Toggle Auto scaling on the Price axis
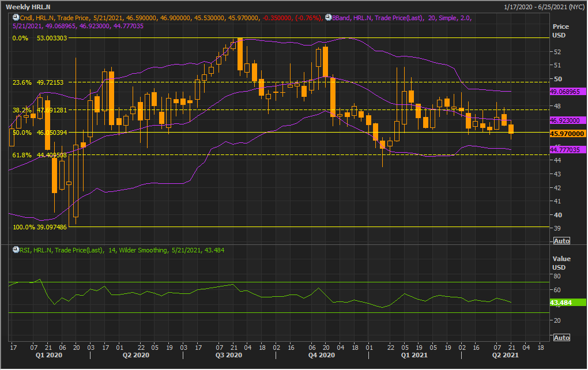The height and width of the screenshot is (370, 588). (x=561, y=241)
